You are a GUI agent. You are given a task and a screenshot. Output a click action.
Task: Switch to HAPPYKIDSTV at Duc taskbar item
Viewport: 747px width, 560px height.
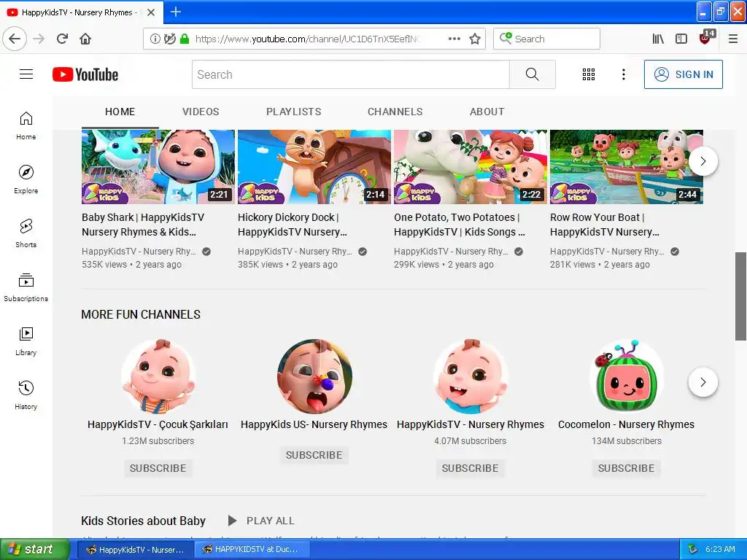point(251,549)
